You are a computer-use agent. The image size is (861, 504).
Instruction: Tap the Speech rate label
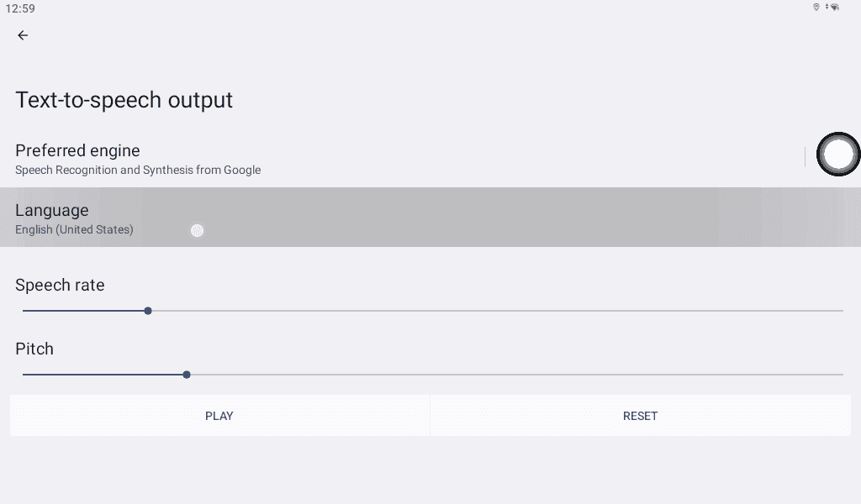(x=60, y=286)
